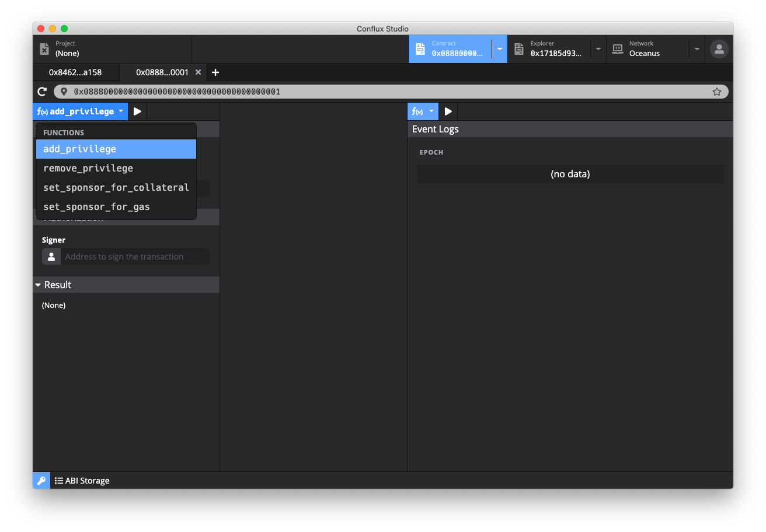Open the right panel f(x) dropdown
The image size is (766, 532).
tap(423, 111)
